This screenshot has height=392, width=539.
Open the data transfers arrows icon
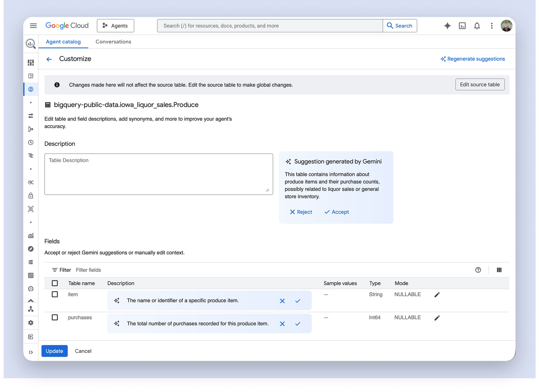(x=31, y=116)
